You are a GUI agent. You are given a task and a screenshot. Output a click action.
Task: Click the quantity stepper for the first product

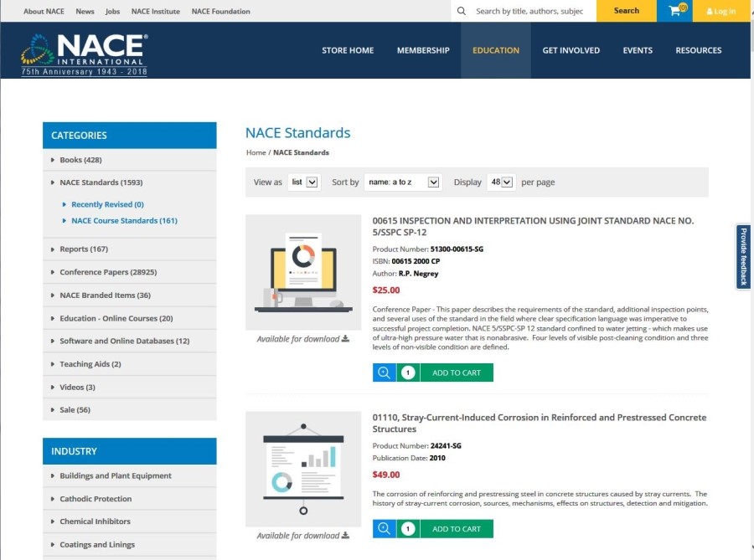click(408, 372)
